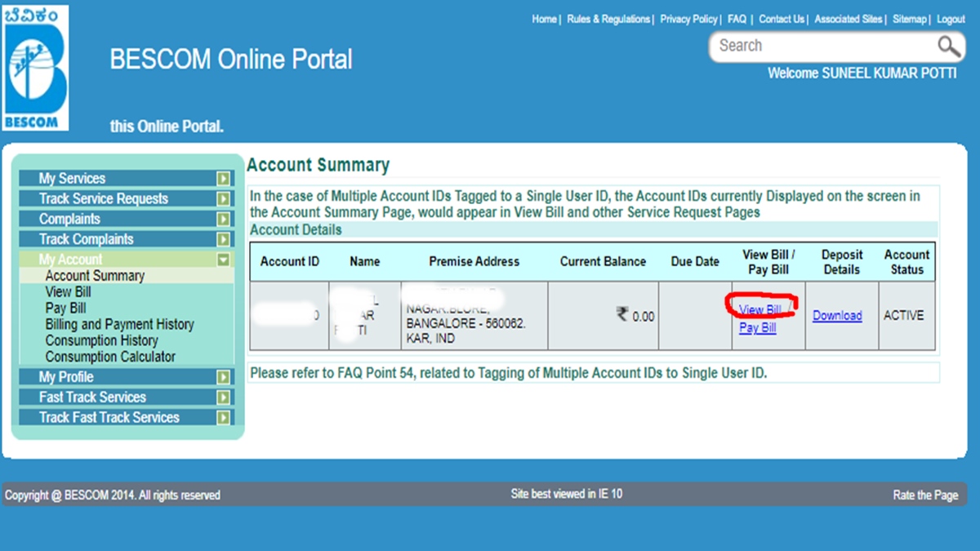The height and width of the screenshot is (551, 980).
Task: Click the BESCOM logo
Action: pyautogui.click(x=36, y=67)
